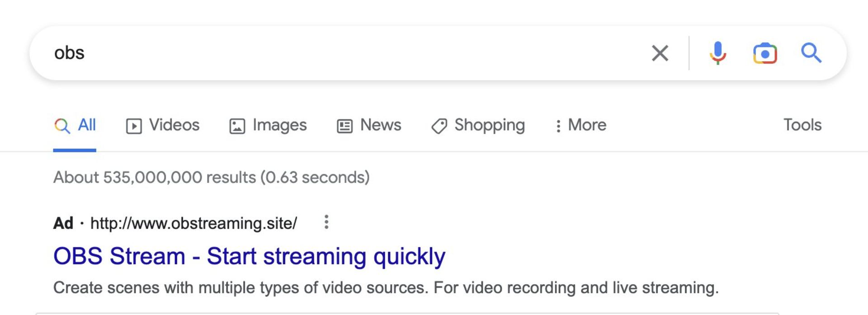Viewport: 868px width, 315px height.
Task: Open the Shopping results tab label
Action: coord(489,125)
